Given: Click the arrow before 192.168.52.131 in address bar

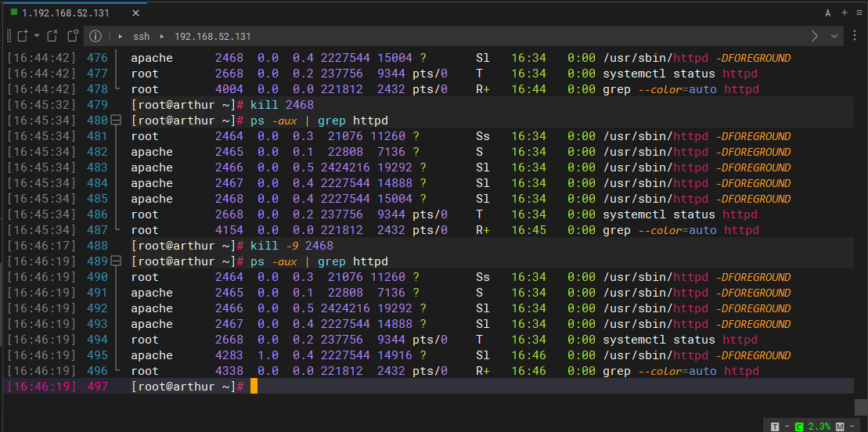Looking at the screenshot, I should [162, 37].
